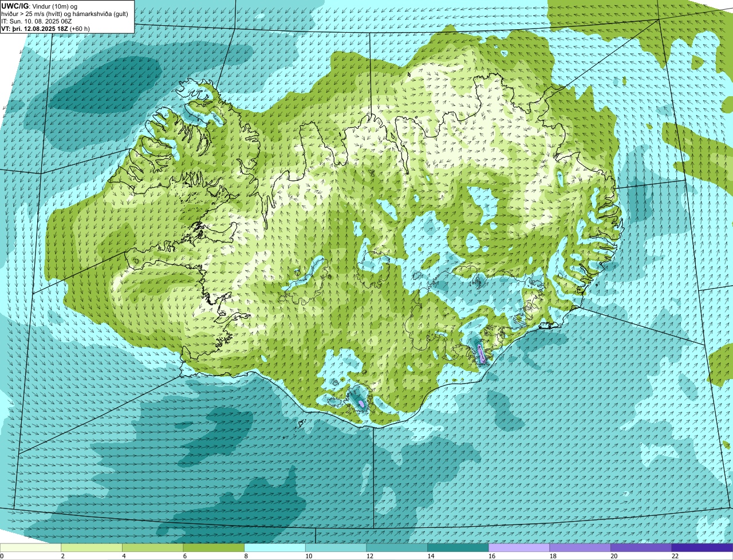Image resolution: width=733 pixels, height=560 pixels.
Task: Click the light lime 2–4 m/s legend swatch
Action: [x=92, y=547]
